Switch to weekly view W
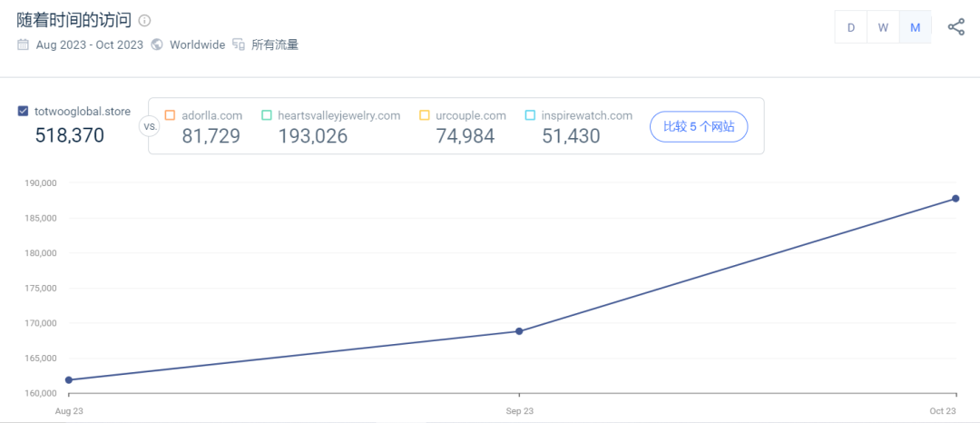 tap(883, 27)
